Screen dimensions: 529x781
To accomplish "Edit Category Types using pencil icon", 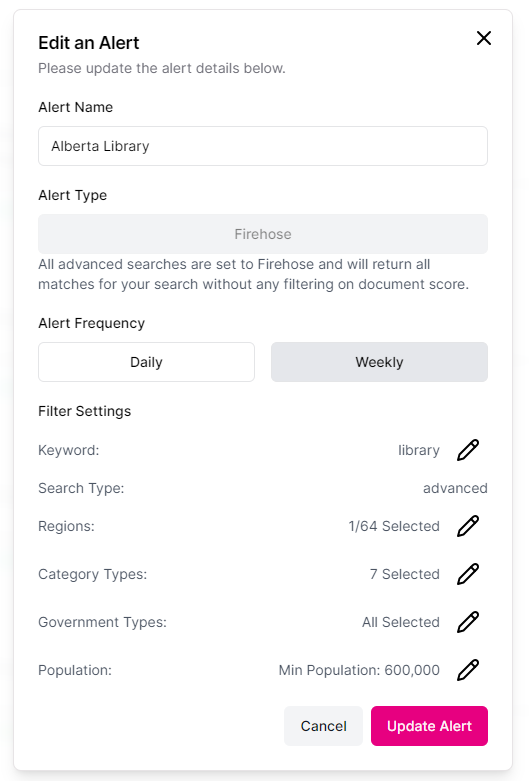I will click(x=468, y=574).
